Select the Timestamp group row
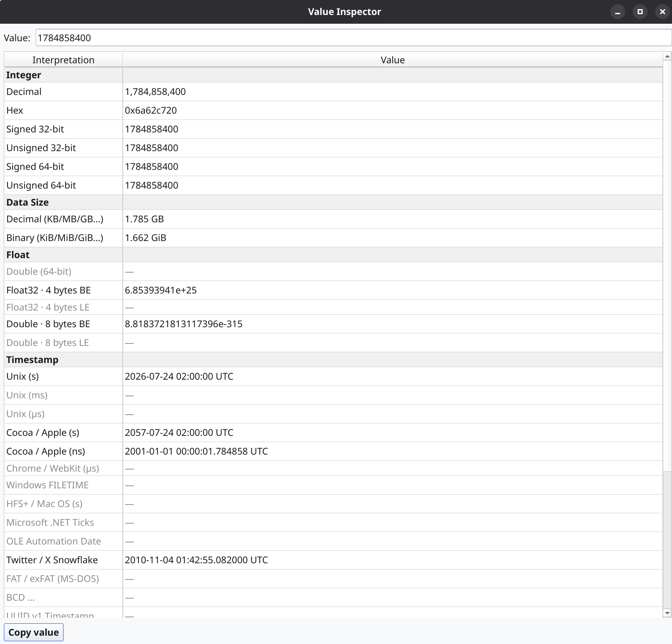Screen dimensions: 672x644 pyautogui.click(x=333, y=360)
